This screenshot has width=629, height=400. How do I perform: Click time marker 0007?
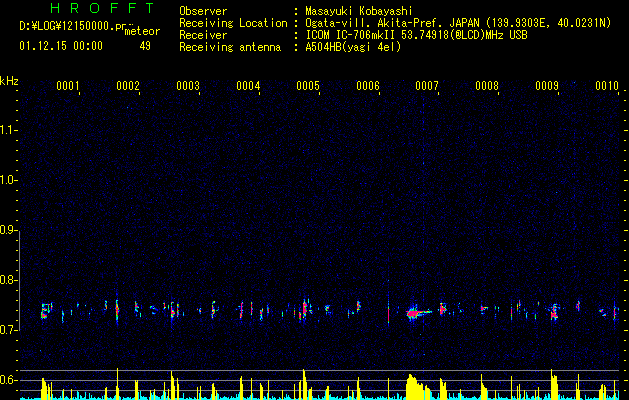(427, 86)
